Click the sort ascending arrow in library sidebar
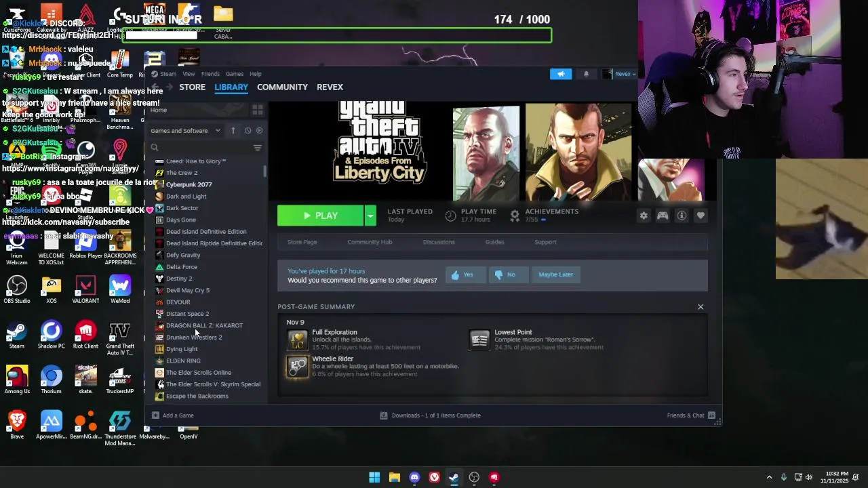 click(233, 130)
